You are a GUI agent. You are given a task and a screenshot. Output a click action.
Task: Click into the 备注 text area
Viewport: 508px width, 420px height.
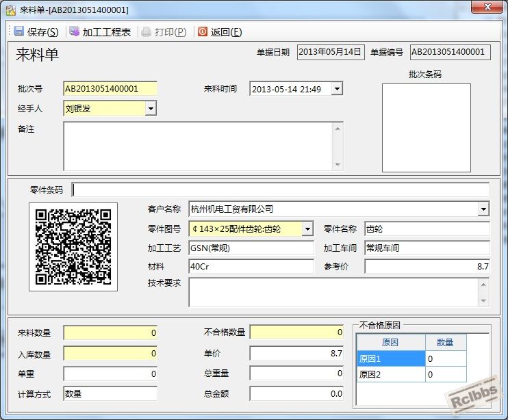199,146
